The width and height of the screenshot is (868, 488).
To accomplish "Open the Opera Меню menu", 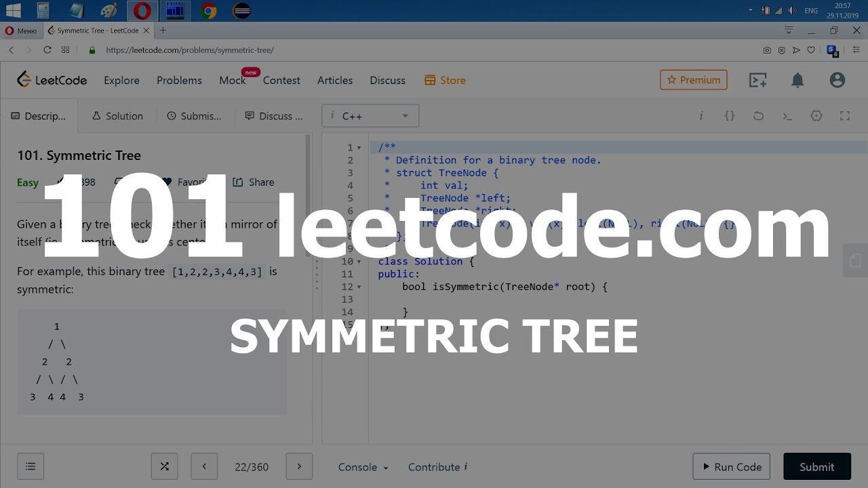I will [20, 30].
